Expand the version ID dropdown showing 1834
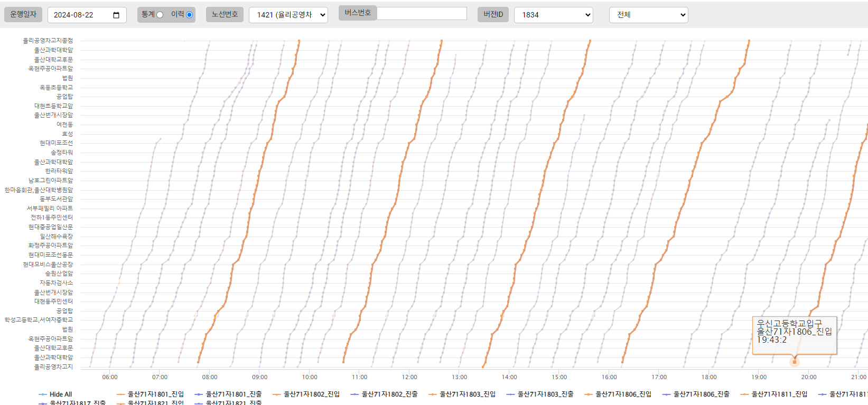This screenshot has height=405, width=868. pos(553,15)
